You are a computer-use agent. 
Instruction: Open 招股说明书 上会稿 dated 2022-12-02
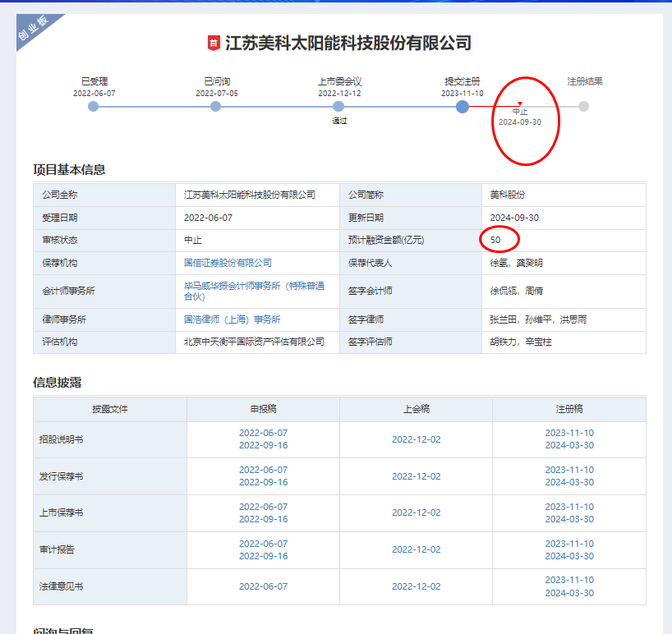click(417, 439)
